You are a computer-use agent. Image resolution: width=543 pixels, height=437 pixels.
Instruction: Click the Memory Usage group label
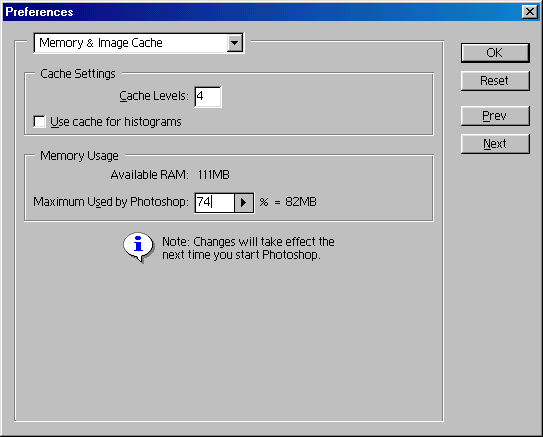79,156
